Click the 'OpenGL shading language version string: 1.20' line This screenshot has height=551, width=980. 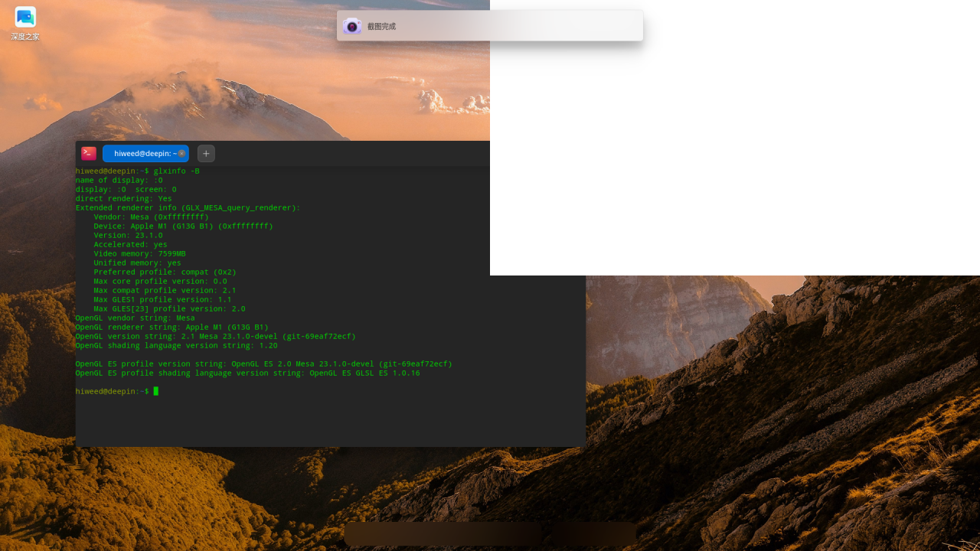(x=177, y=346)
